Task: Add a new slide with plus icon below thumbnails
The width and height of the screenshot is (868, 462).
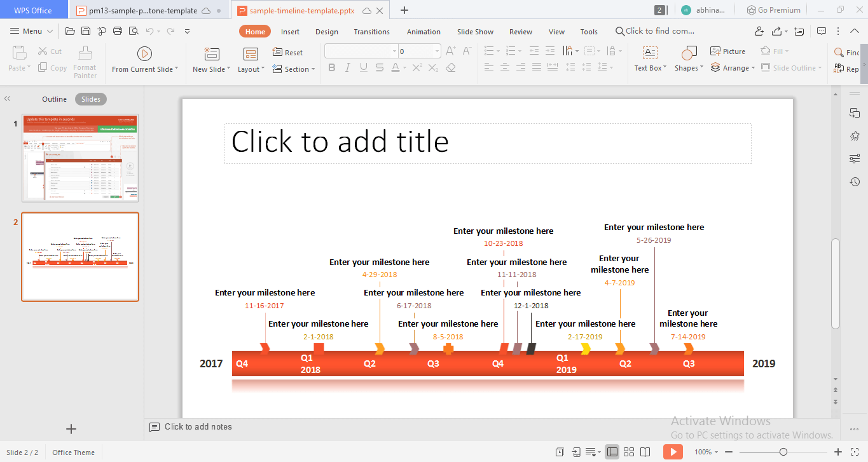Action: click(71, 429)
